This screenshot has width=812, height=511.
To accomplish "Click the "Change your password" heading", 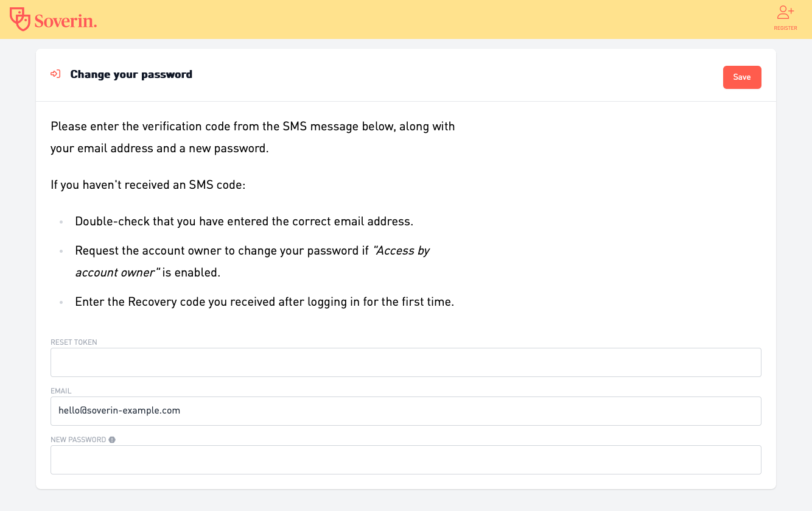I will pyautogui.click(x=131, y=74).
